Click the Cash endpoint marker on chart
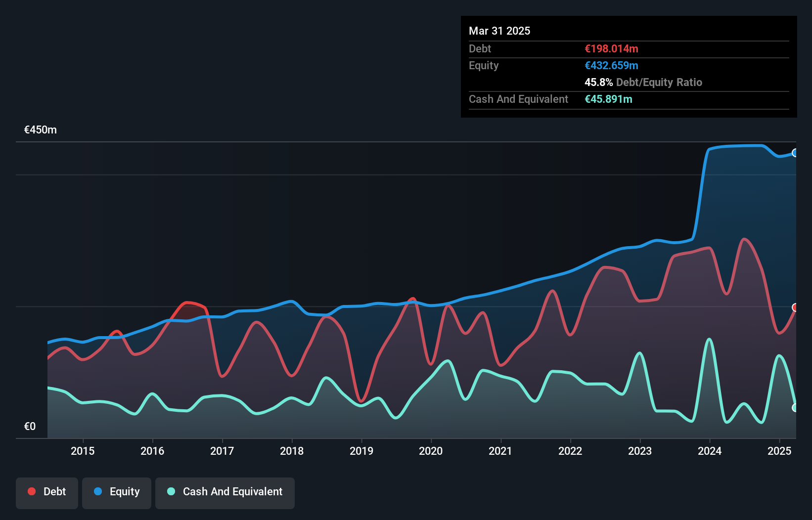This screenshot has height=520, width=812. [795, 408]
